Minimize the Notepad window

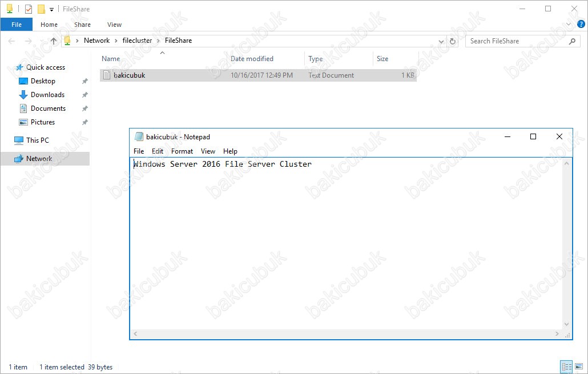tap(508, 136)
